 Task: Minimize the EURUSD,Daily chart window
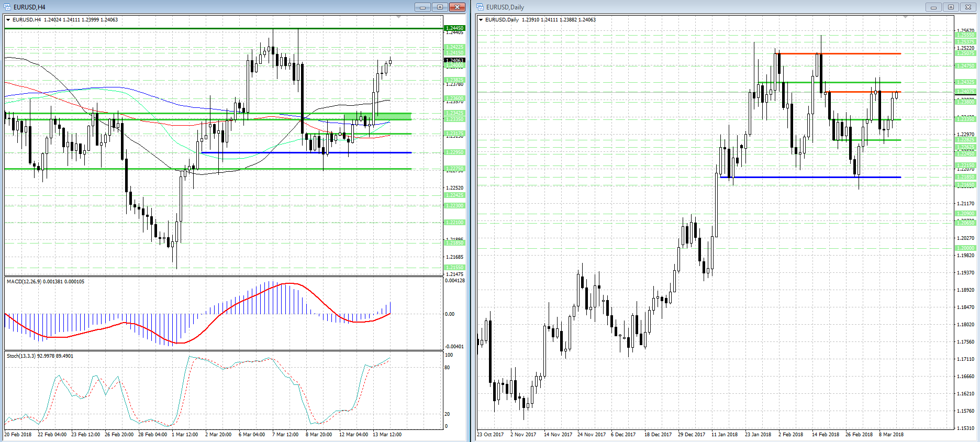933,7
